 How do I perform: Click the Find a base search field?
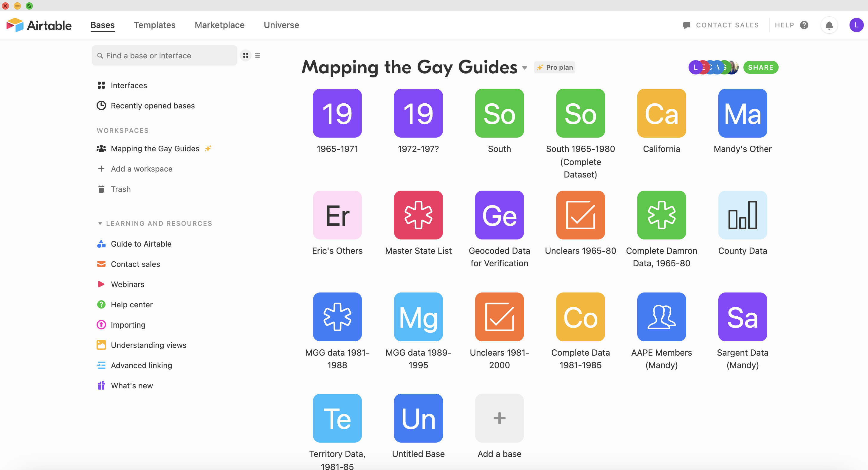click(165, 56)
